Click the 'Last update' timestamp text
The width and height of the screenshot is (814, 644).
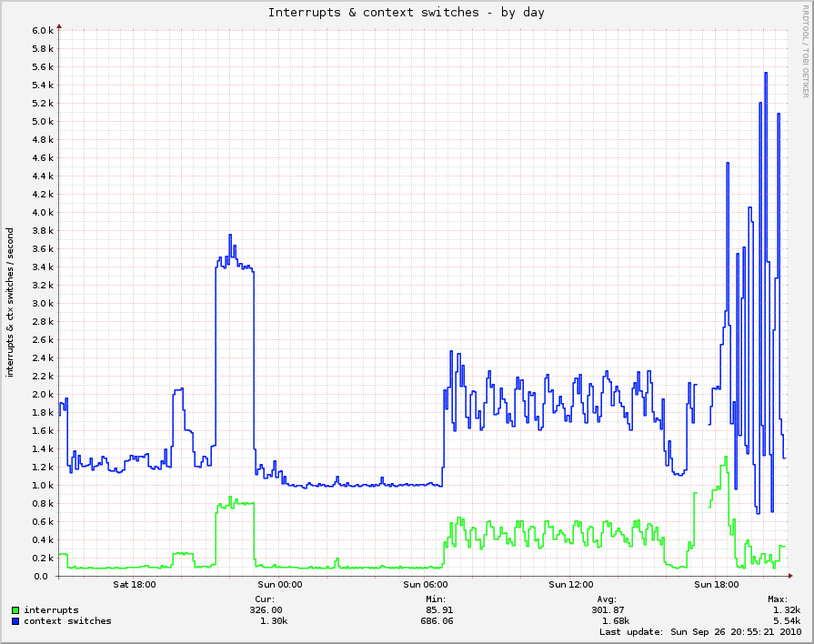point(700,632)
